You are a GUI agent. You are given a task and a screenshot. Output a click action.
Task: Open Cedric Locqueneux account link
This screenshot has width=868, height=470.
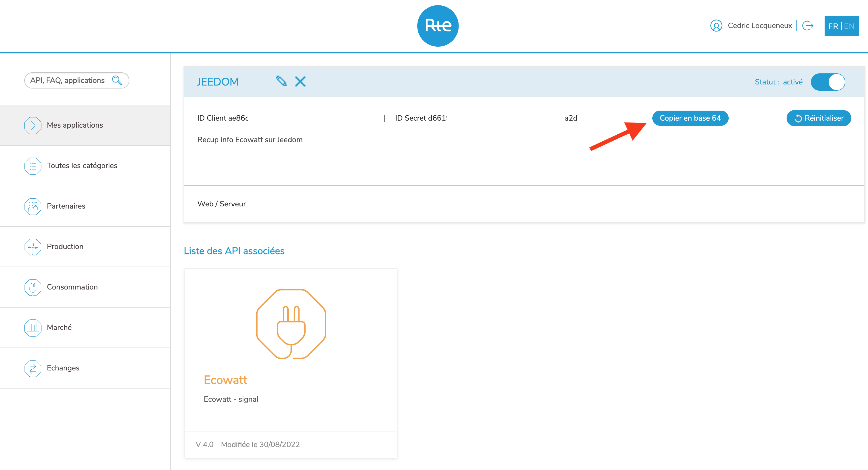(x=760, y=26)
